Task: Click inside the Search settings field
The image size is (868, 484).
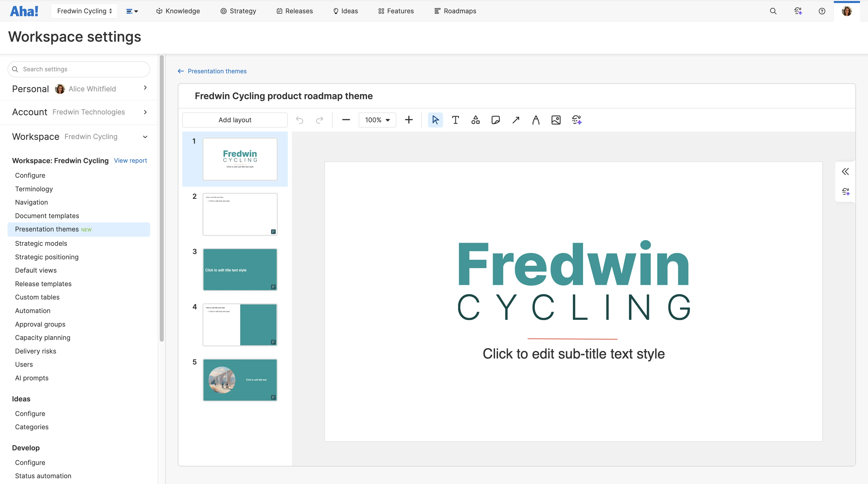Action: (79, 69)
